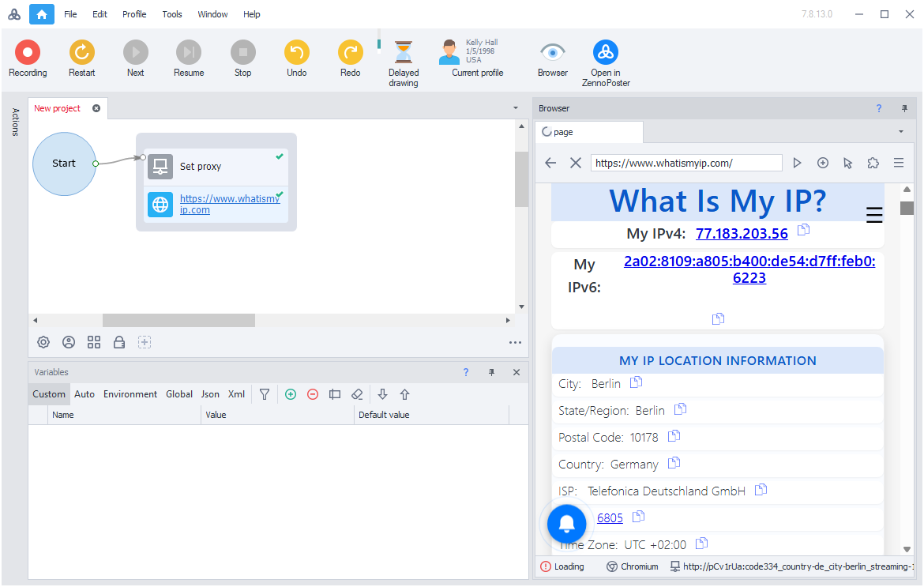This screenshot has height=587, width=924.
Task: Navigate with the go play arrow
Action: [797, 163]
